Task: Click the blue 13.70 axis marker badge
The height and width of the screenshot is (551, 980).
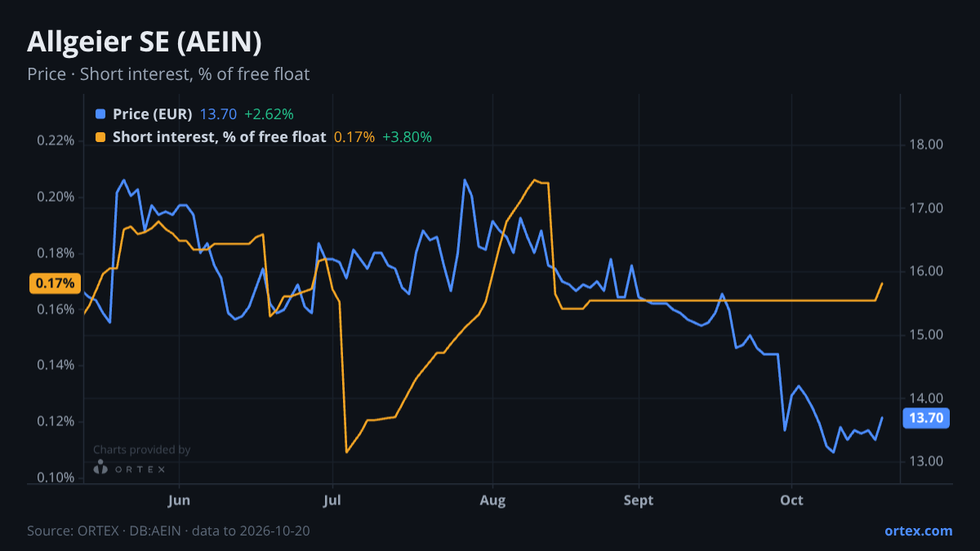Action: pos(926,418)
